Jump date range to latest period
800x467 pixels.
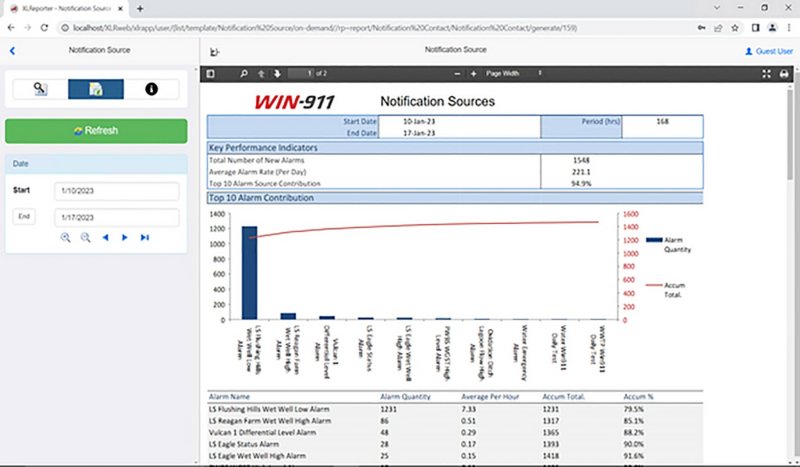145,237
